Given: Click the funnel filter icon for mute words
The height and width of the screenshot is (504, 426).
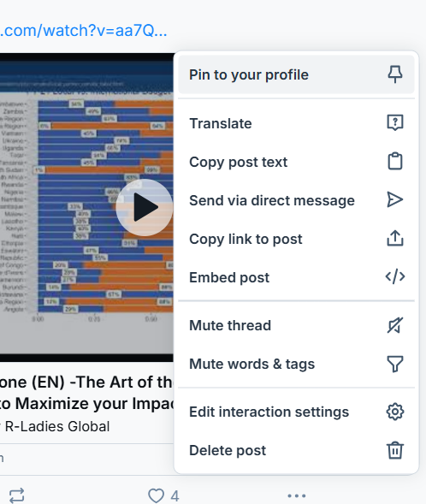Looking at the screenshot, I should point(395,364).
